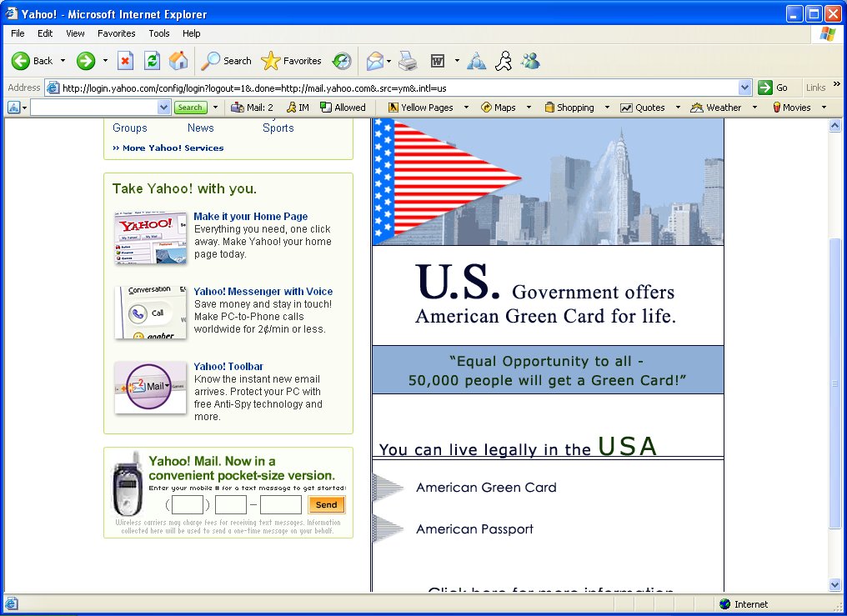
Task: Follow the Groups link
Action: click(130, 128)
